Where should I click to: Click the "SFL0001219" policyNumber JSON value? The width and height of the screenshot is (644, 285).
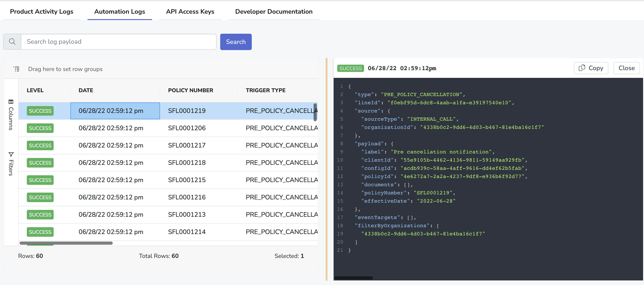[x=433, y=193]
